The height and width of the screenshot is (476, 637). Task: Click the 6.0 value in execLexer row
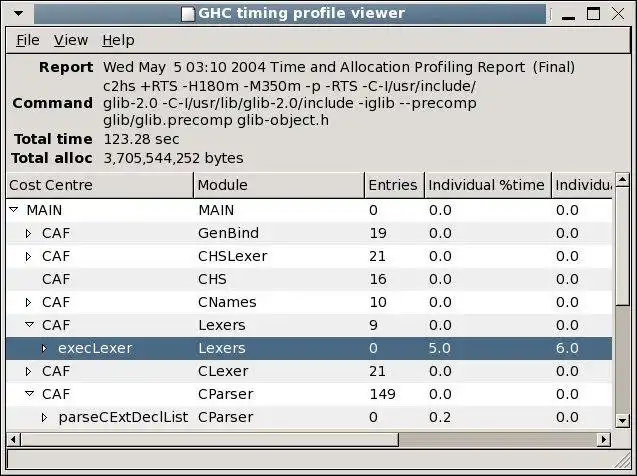click(567, 348)
